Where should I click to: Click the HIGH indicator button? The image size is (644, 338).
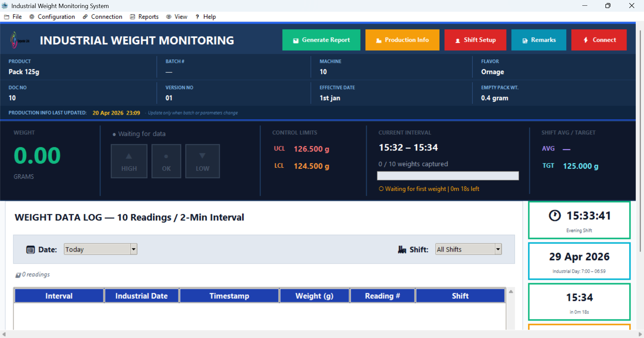129,161
